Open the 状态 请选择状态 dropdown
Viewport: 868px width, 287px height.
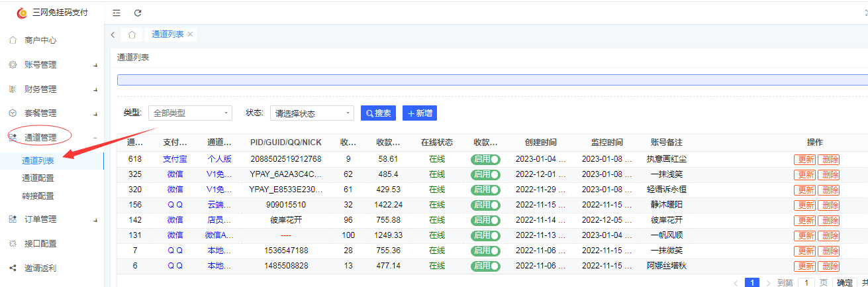click(312, 113)
